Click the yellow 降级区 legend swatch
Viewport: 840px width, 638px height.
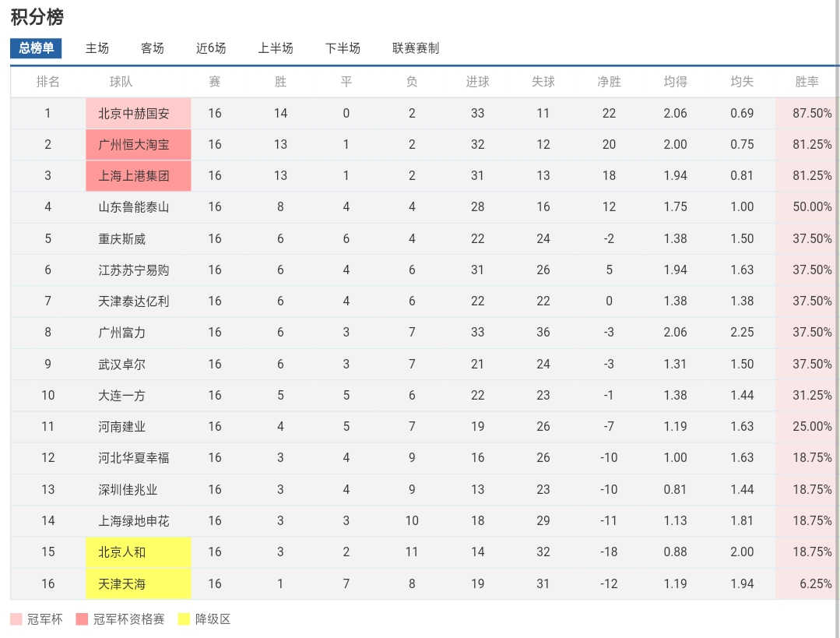tap(184, 619)
